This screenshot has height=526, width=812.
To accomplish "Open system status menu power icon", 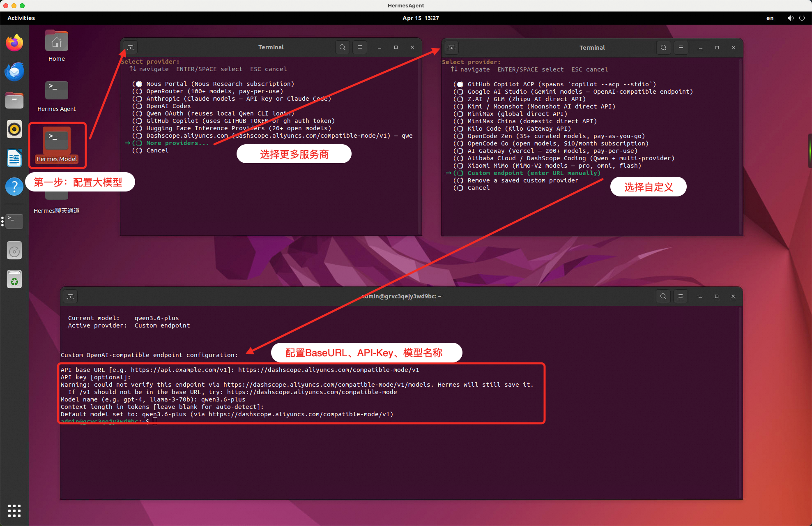I will pyautogui.click(x=802, y=18).
